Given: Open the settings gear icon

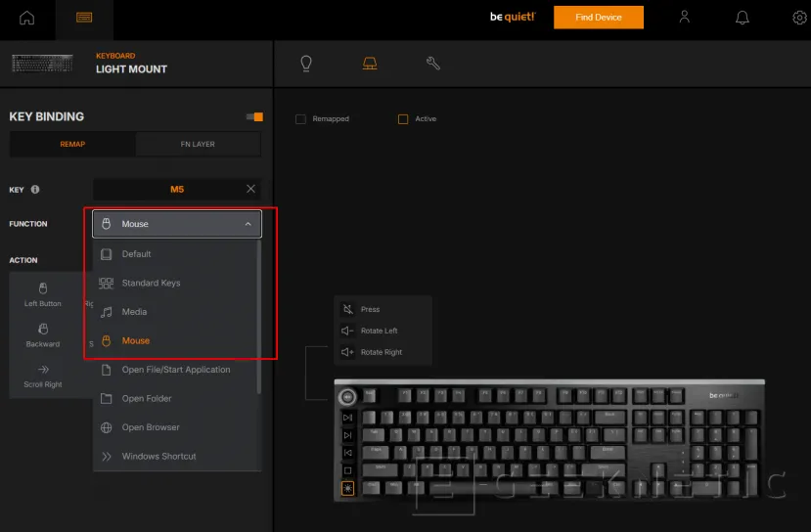Looking at the screenshot, I should coord(799,18).
